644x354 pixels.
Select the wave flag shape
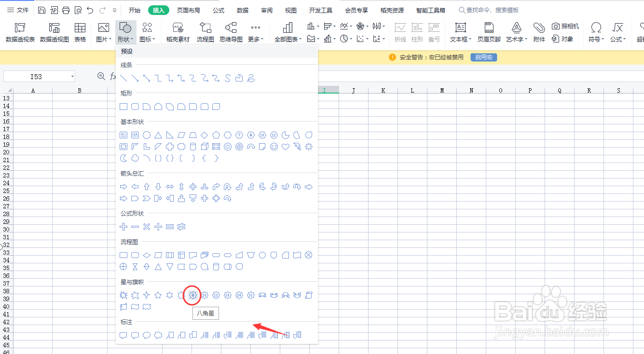click(x=135, y=307)
